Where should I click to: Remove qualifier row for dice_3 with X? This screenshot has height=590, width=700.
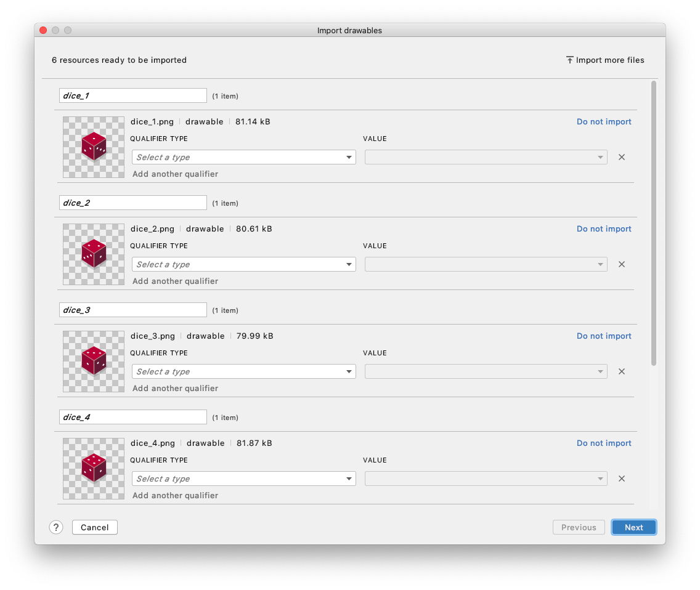(x=621, y=371)
